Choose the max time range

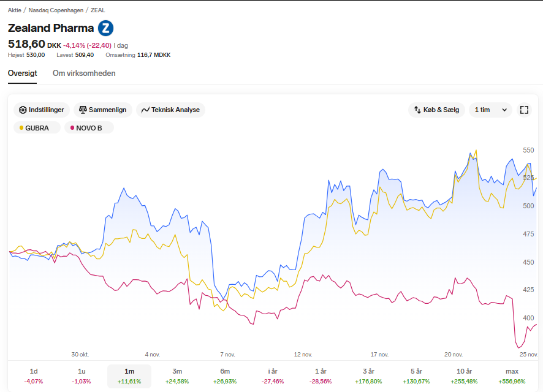tap(512, 376)
